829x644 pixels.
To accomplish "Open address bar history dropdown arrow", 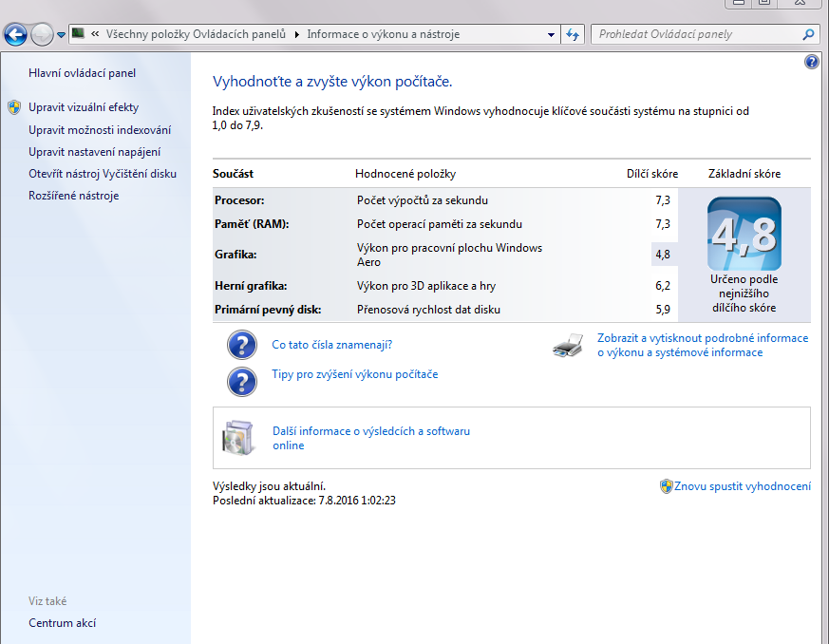I will click(x=551, y=35).
